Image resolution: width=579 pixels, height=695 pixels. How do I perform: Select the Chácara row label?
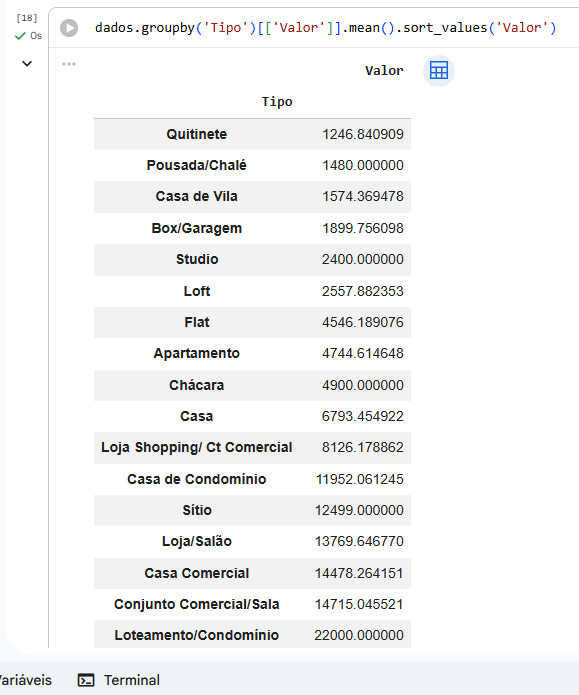[196, 385]
